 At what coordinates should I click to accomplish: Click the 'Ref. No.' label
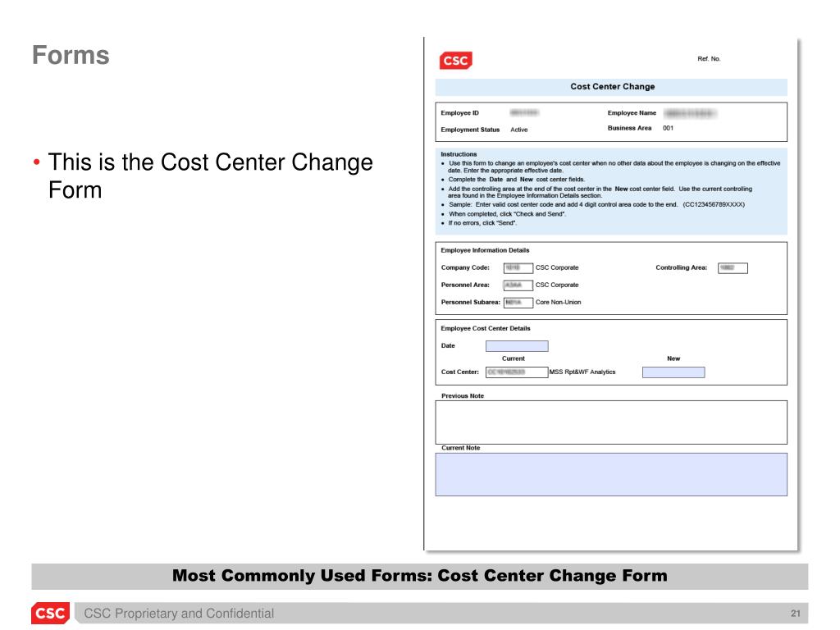coord(709,59)
